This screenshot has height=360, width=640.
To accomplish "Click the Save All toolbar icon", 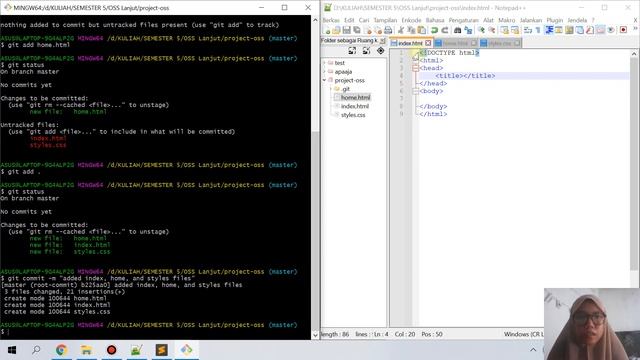I will click(x=357, y=30).
